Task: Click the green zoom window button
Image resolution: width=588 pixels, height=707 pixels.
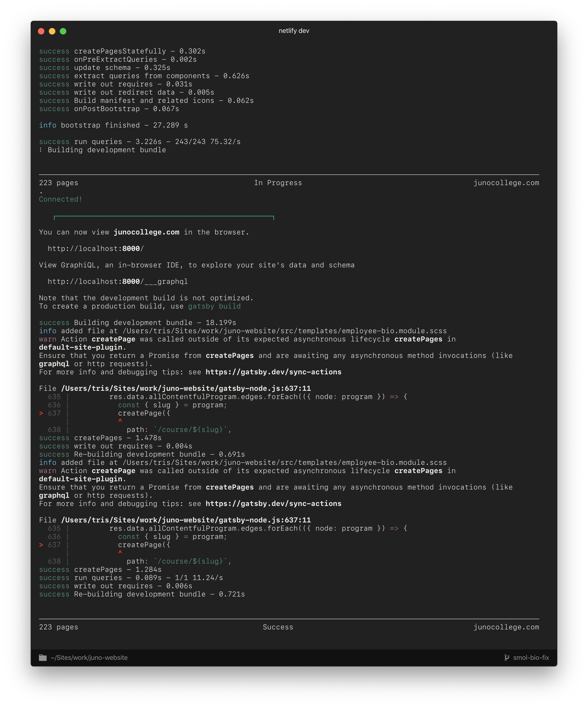Action: point(63,31)
